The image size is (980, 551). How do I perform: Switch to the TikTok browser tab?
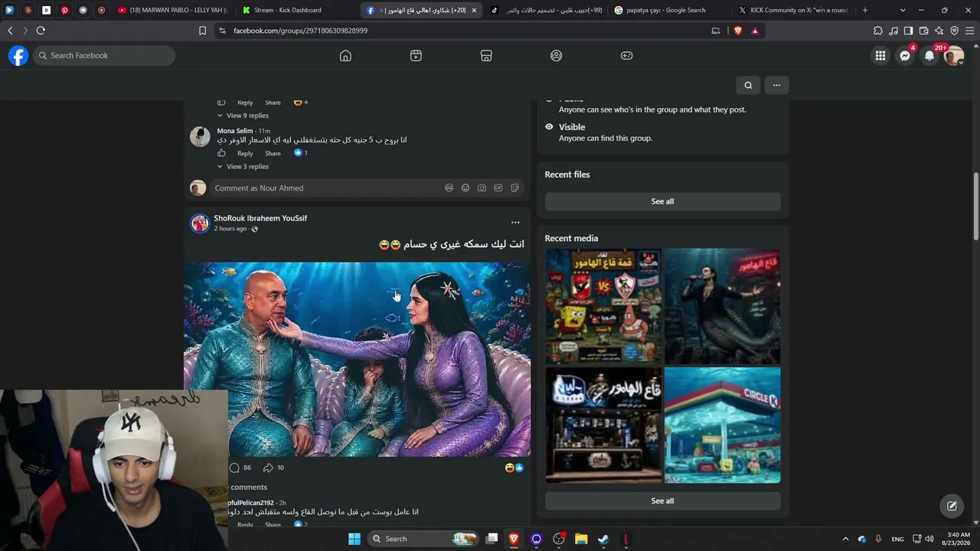tap(546, 10)
